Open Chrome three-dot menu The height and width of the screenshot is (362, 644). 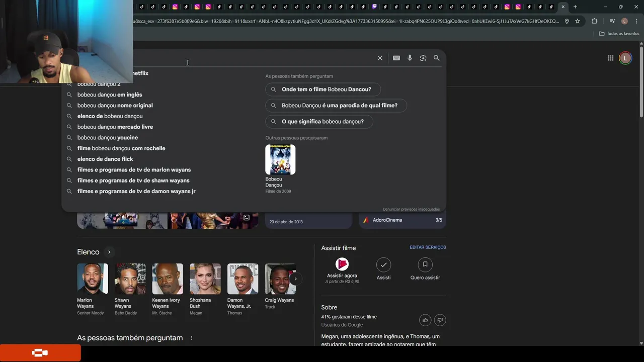(635, 21)
